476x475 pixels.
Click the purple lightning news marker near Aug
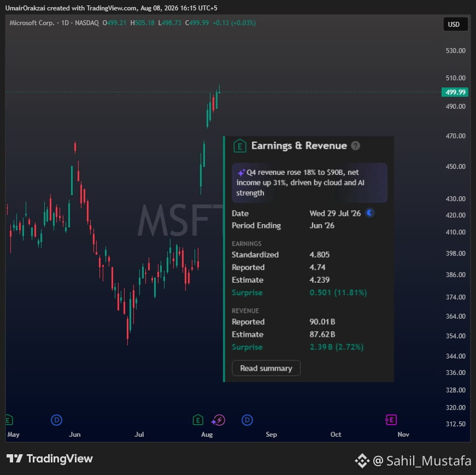pos(219,420)
